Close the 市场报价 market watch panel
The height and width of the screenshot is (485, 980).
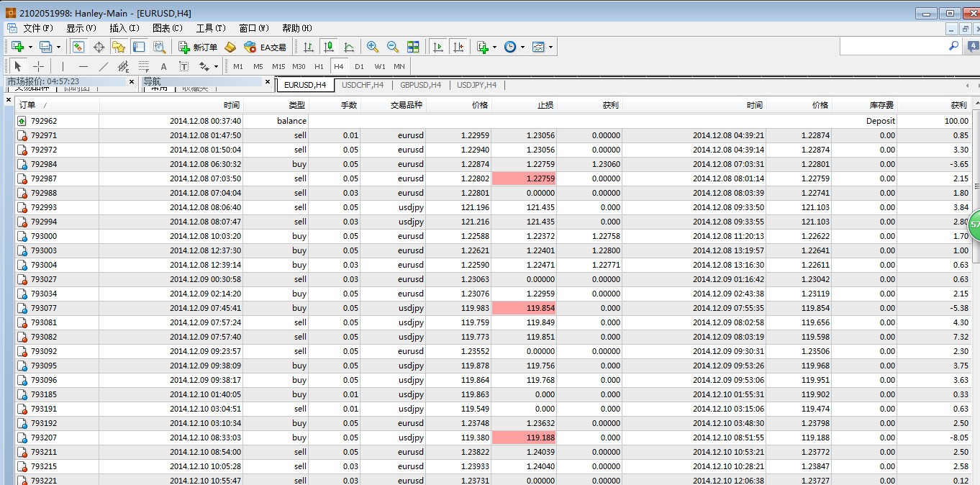click(x=132, y=81)
